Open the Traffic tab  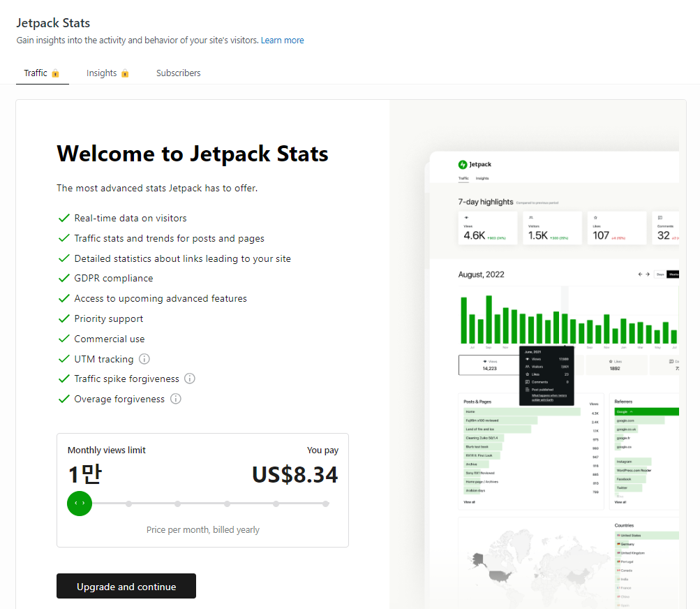(x=42, y=73)
